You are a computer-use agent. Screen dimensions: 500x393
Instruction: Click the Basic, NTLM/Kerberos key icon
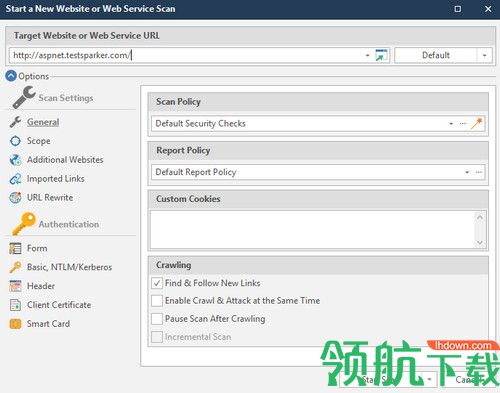tap(15, 267)
